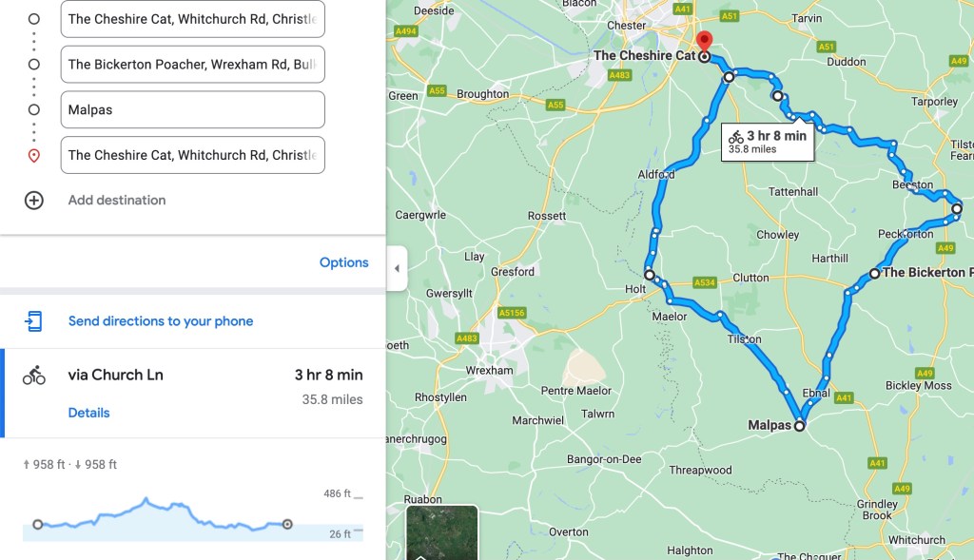Image resolution: width=974 pixels, height=560 pixels.
Task: Select the via Church Ln route
Action: click(115, 375)
